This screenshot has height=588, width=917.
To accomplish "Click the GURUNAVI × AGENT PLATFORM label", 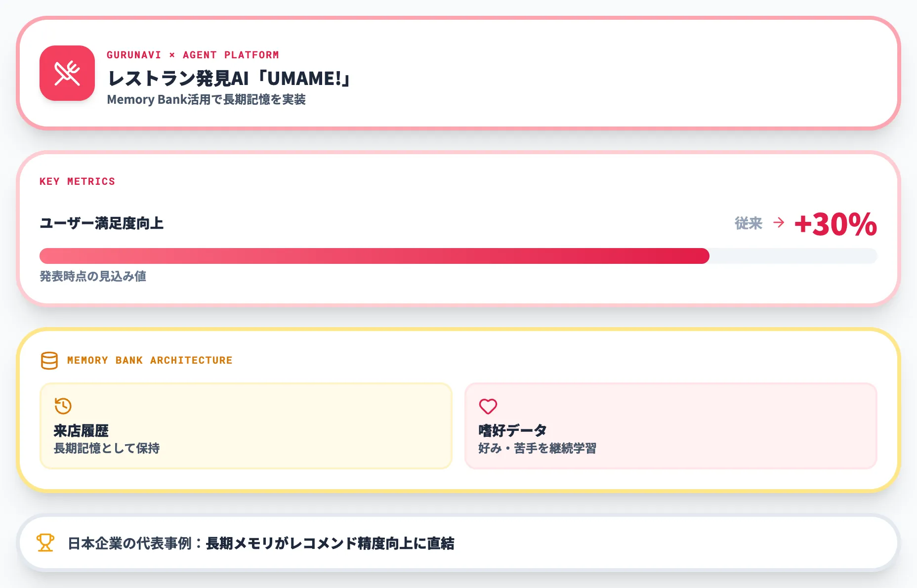I will coord(193,55).
